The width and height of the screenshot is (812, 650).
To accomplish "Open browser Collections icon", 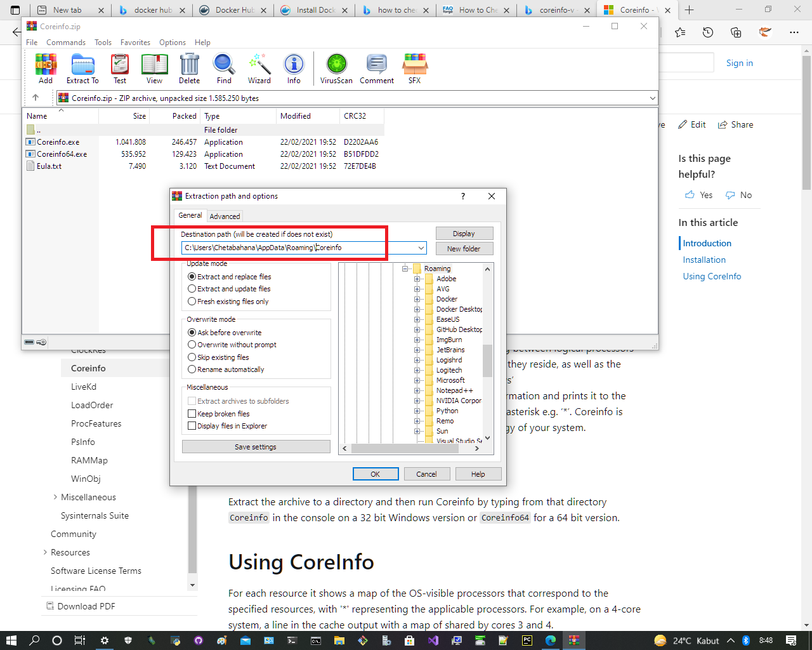I will click(x=736, y=32).
